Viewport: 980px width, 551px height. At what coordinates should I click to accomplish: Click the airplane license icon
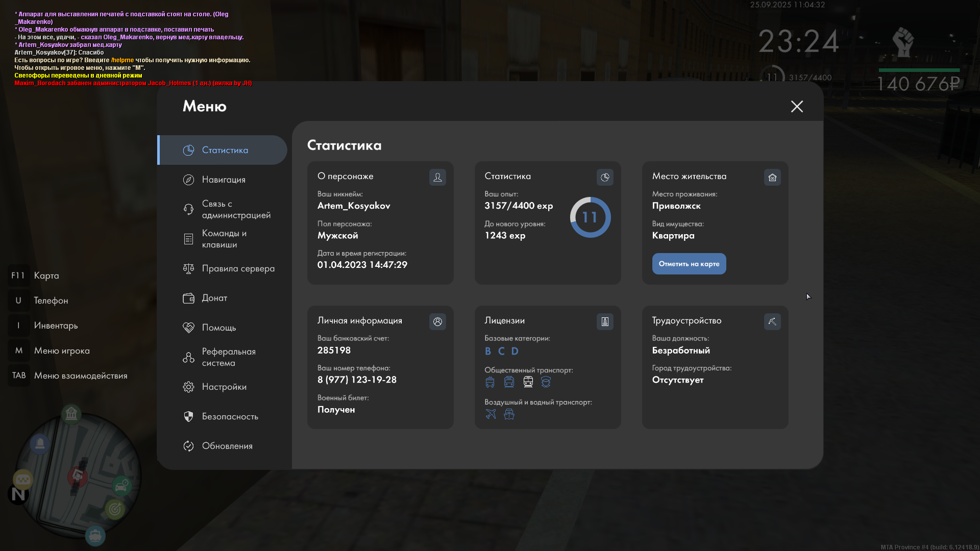coord(491,414)
